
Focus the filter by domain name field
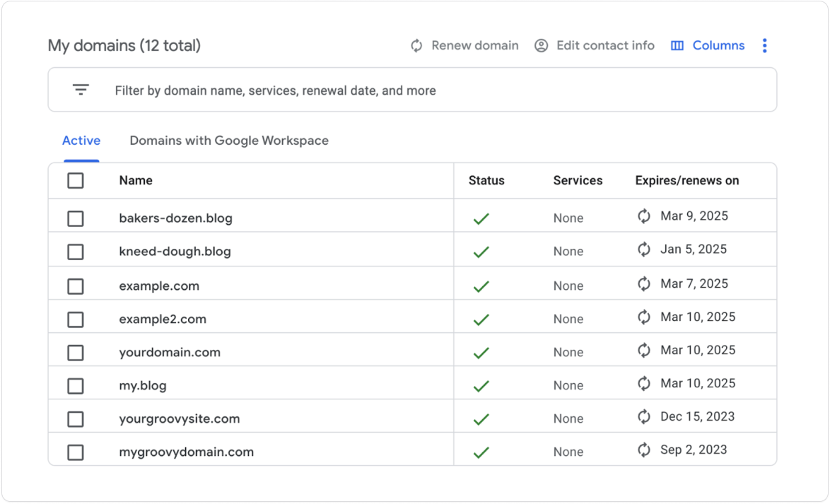(412, 90)
